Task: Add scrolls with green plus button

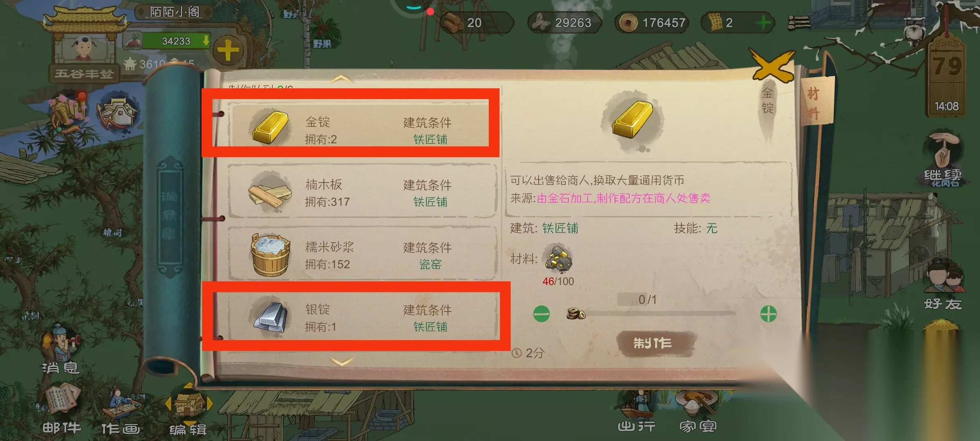Action: [x=763, y=22]
